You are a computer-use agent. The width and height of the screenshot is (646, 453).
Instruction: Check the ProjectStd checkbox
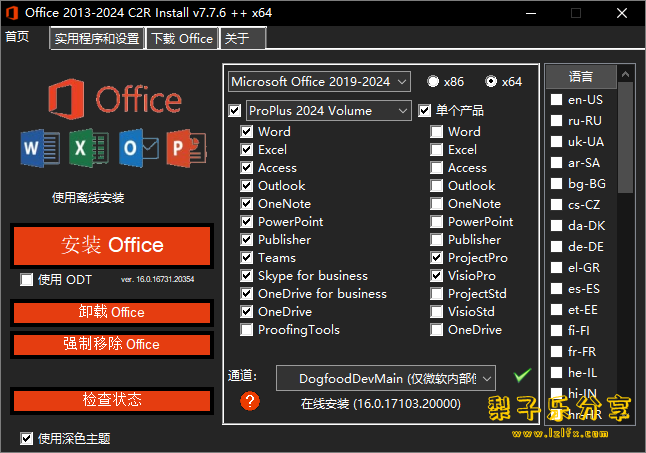click(437, 294)
